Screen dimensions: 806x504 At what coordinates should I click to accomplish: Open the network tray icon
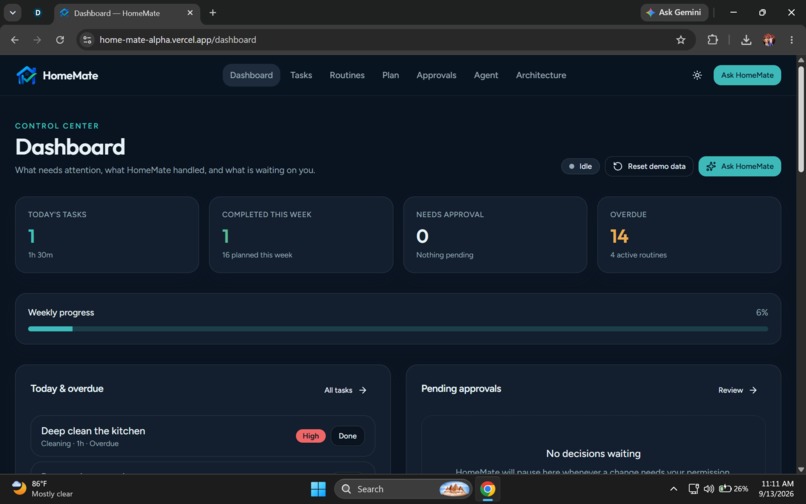(x=693, y=489)
